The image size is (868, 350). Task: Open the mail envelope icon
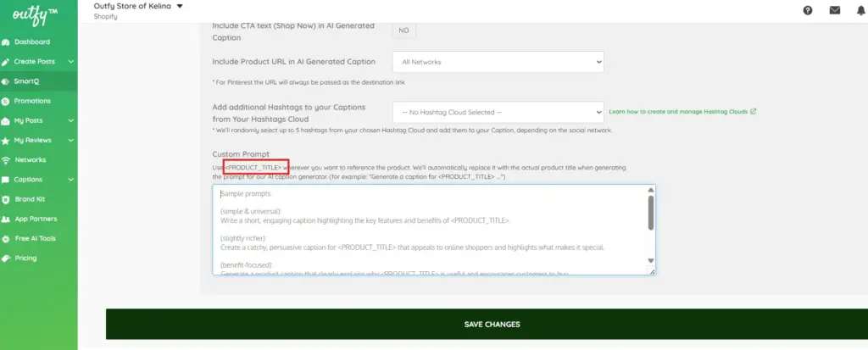[835, 10]
